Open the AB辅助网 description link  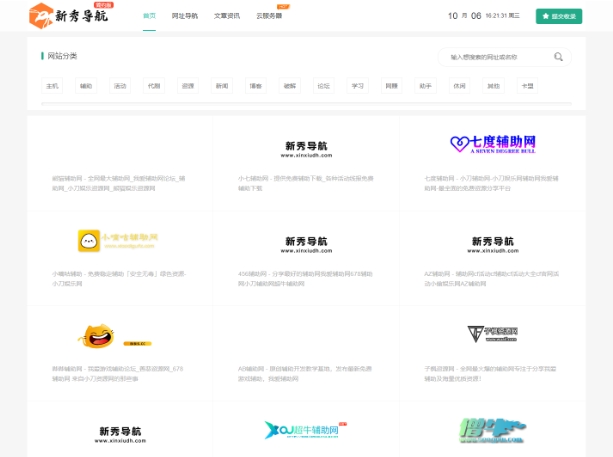click(305, 374)
